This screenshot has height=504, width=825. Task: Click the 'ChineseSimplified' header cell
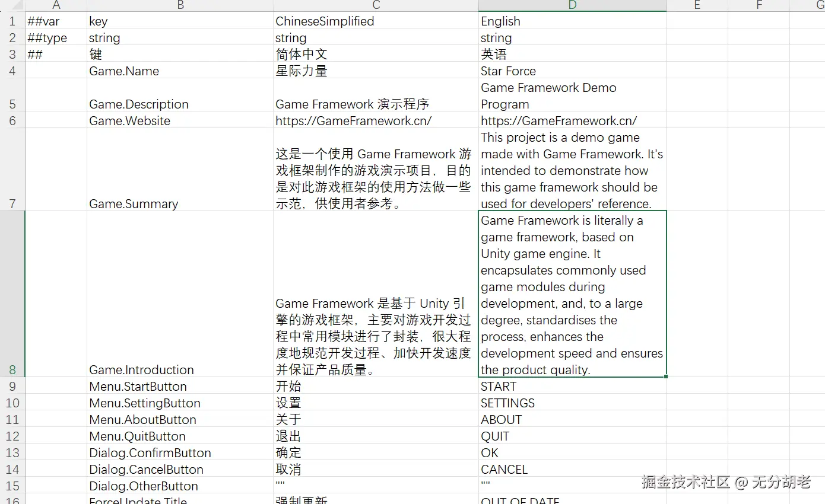376,21
